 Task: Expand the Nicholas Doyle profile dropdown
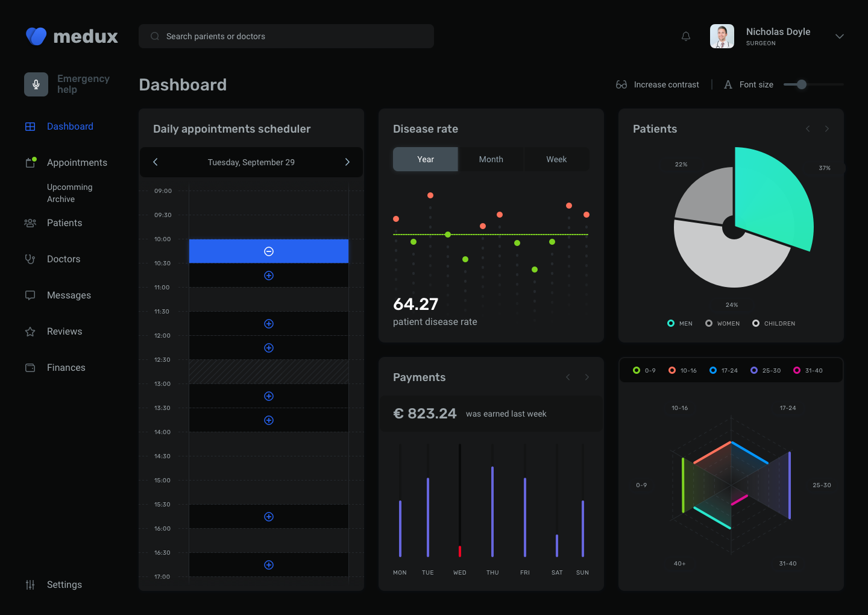[x=839, y=36]
